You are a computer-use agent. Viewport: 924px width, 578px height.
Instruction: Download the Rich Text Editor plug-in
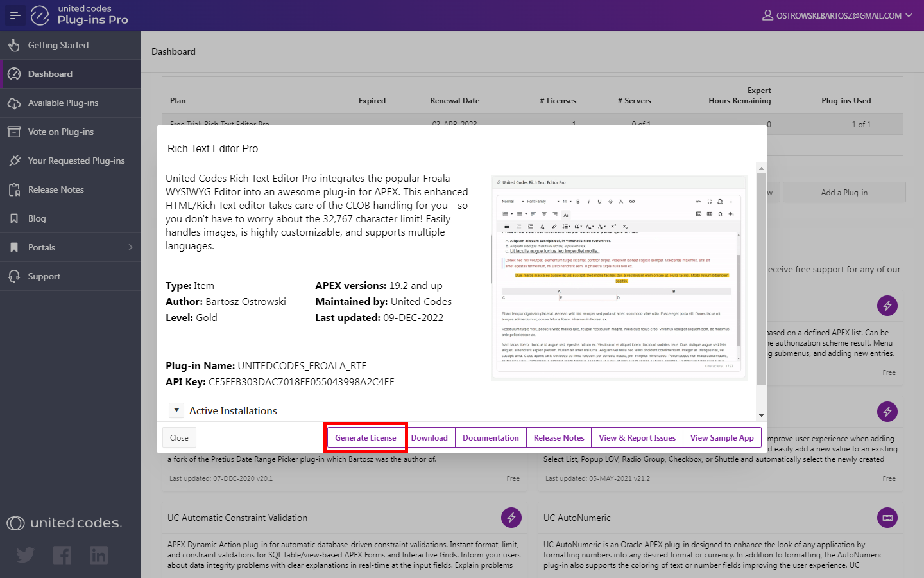(x=429, y=438)
